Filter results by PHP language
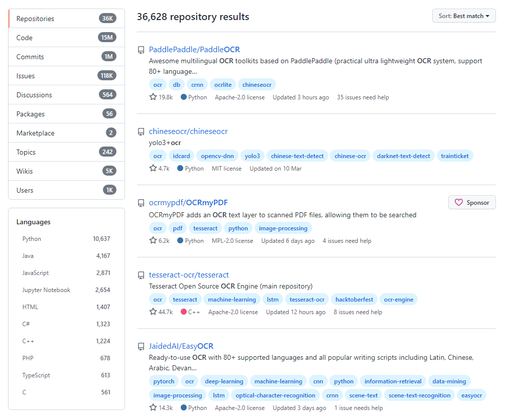This screenshot has width=506, height=420. [66, 358]
